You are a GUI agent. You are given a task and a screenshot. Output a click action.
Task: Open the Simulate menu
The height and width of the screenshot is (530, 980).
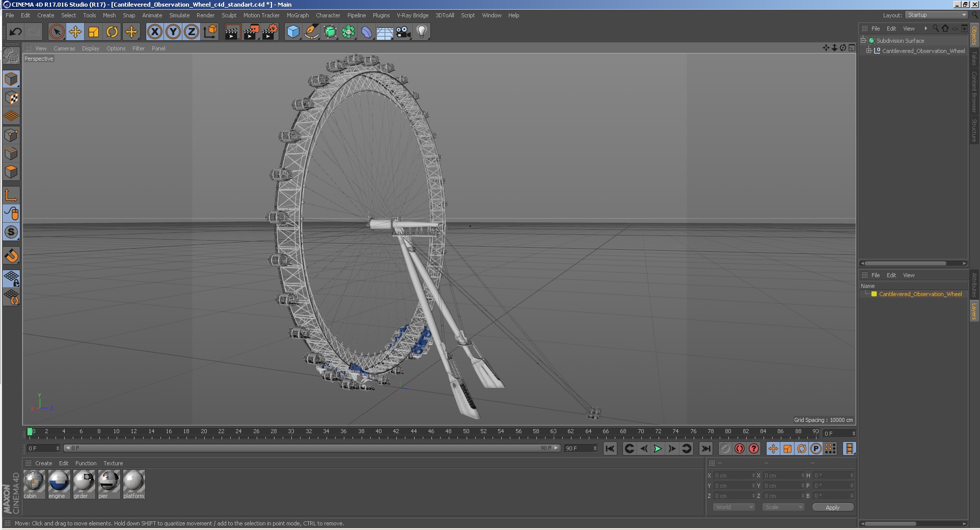point(179,15)
